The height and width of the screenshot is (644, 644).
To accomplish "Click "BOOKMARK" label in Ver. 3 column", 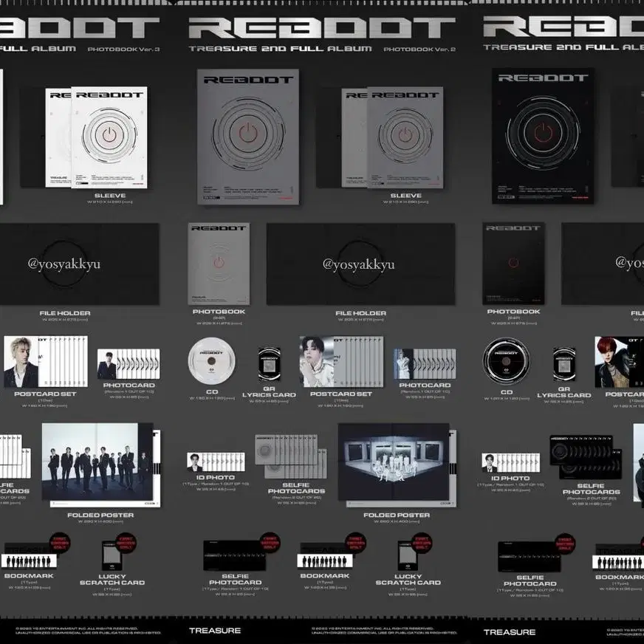I will (x=29, y=576).
